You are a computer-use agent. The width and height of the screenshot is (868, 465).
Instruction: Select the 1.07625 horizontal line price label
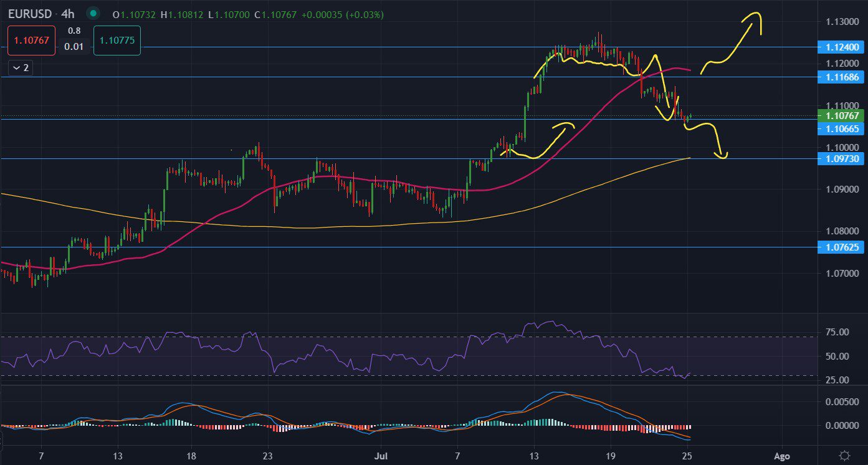pyautogui.click(x=841, y=247)
